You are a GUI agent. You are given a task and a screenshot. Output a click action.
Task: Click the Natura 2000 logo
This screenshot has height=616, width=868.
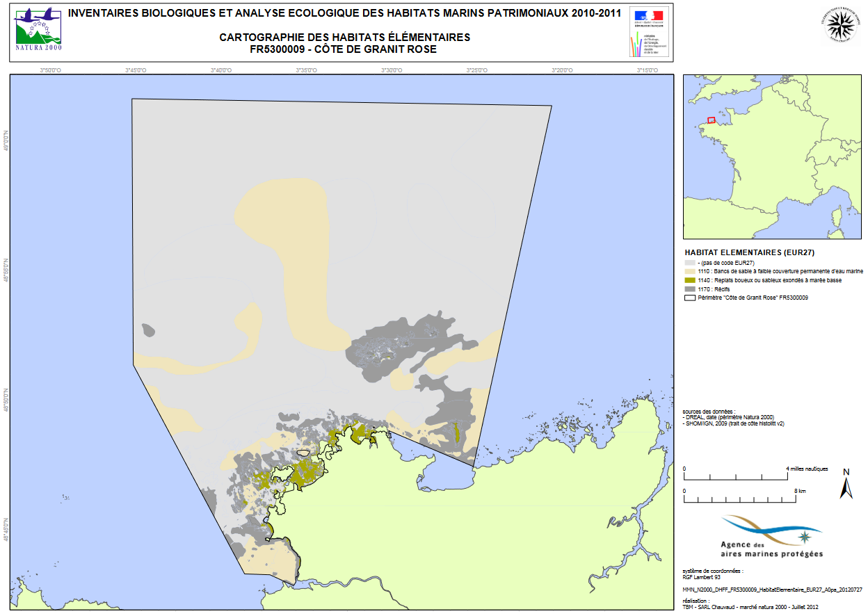38,31
